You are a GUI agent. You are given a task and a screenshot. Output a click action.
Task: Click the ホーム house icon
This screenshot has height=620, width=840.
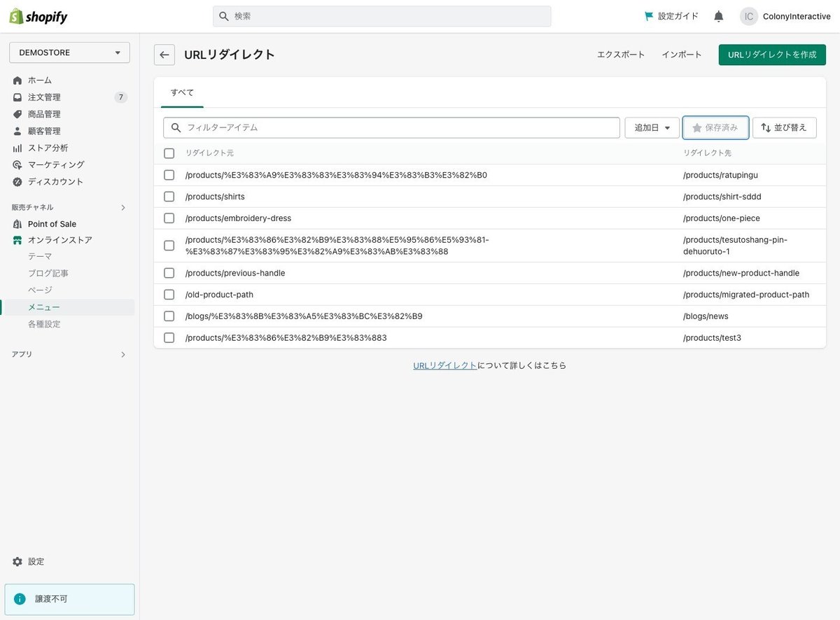tap(17, 80)
